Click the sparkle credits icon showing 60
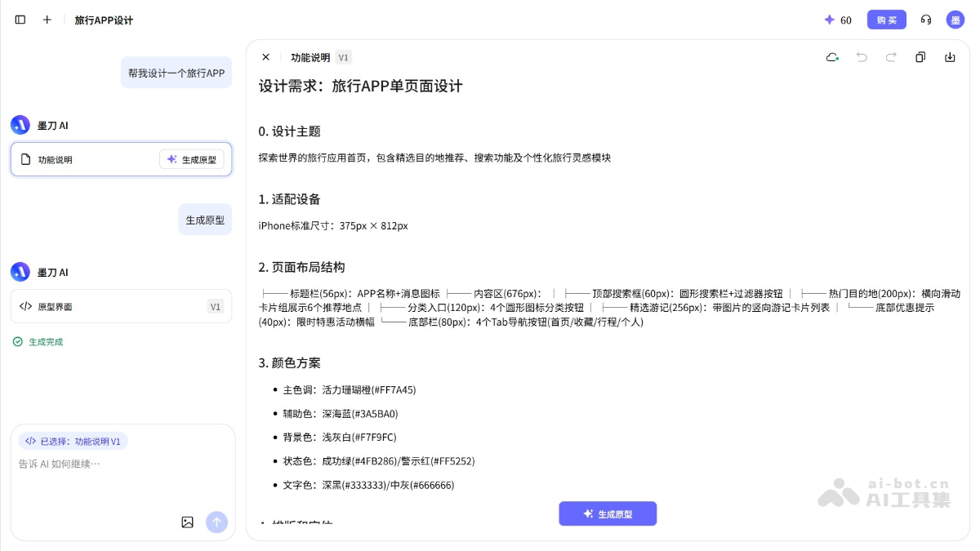Image resolution: width=980 pixels, height=551 pixels. coord(829,20)
